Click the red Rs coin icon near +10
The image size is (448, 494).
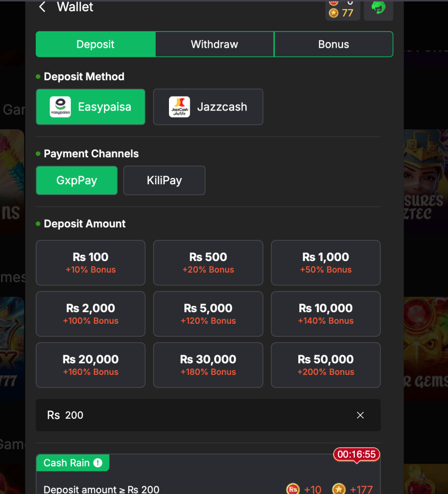pyautogui.click(x=292, y=489)
